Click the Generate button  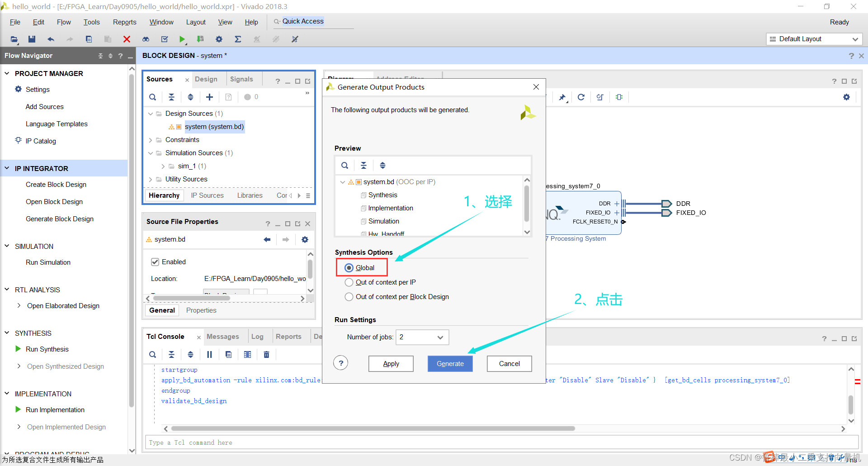click(x=450, y=364)
